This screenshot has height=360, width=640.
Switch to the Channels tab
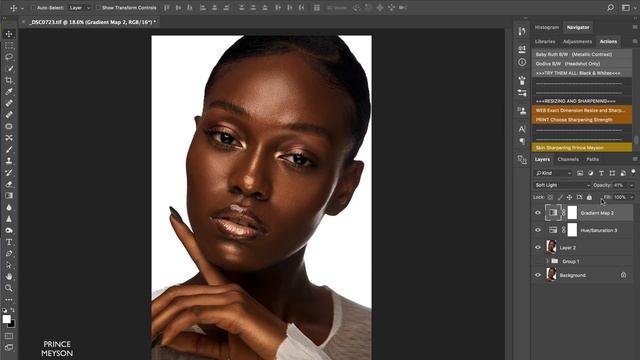568,159
